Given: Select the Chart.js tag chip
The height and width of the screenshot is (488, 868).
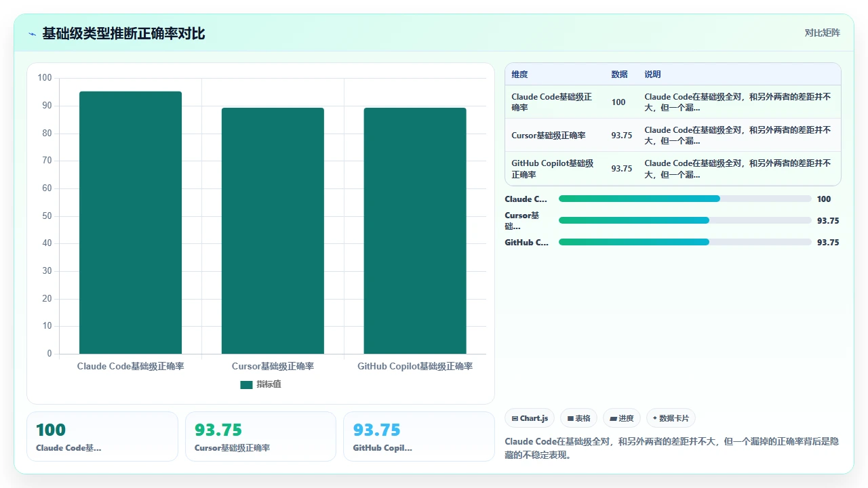Looking at the screenshot, I should (x=530, y=418).
